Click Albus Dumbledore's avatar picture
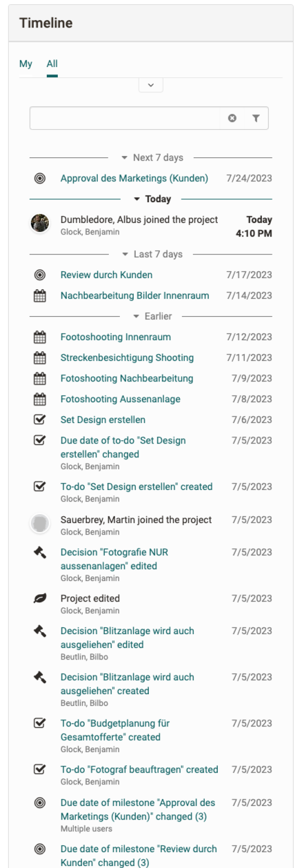This screenshot has height=868, width=302. (x=40, y=223)
